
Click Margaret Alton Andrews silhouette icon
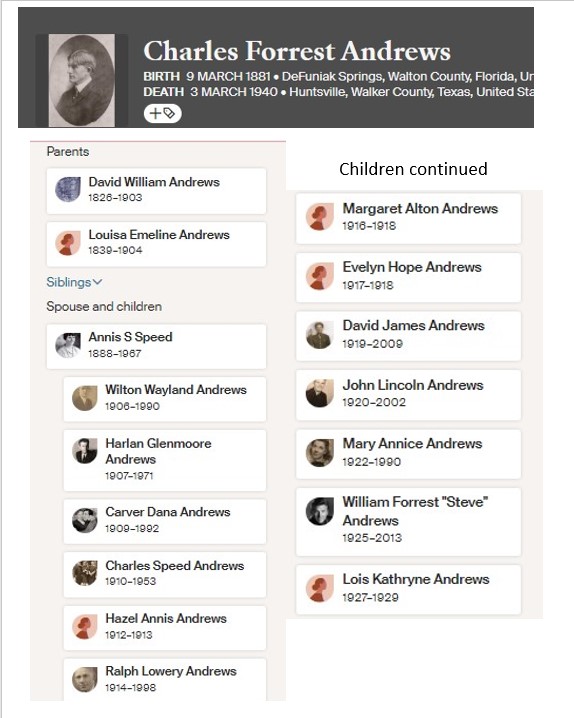pos(319,217)
